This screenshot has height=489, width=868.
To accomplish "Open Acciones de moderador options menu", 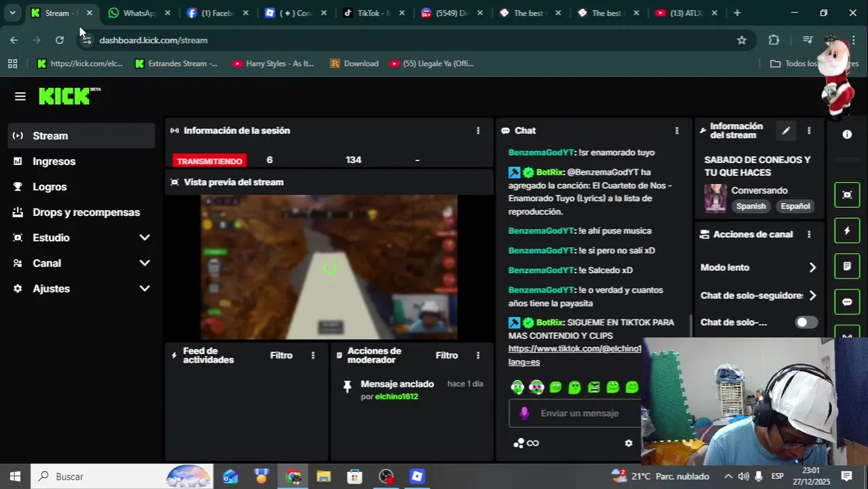I will point(478,355).
